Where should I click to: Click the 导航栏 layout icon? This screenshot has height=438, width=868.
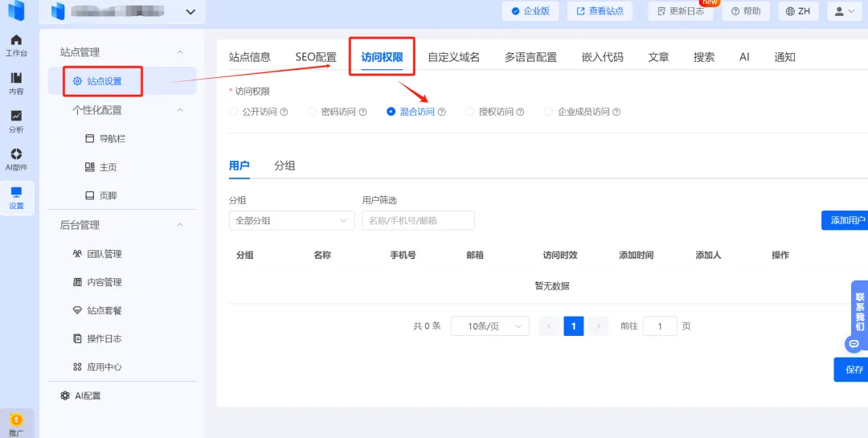pos(90,138)
